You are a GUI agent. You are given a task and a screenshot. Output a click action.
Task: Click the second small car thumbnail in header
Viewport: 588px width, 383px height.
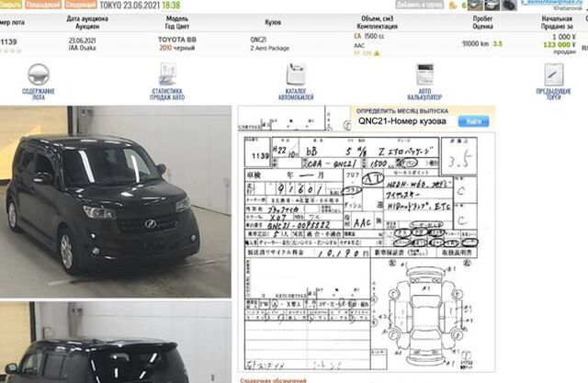click(492, 5)
